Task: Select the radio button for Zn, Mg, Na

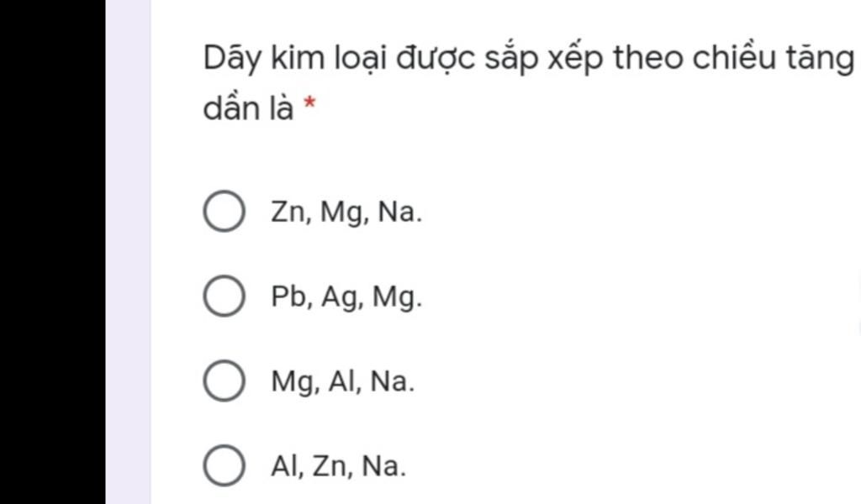Action: tap(224, 212)
